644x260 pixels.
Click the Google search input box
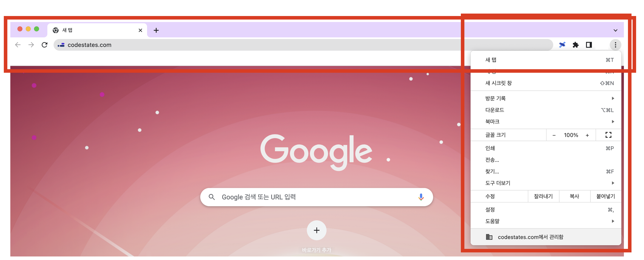pos(317,197)
